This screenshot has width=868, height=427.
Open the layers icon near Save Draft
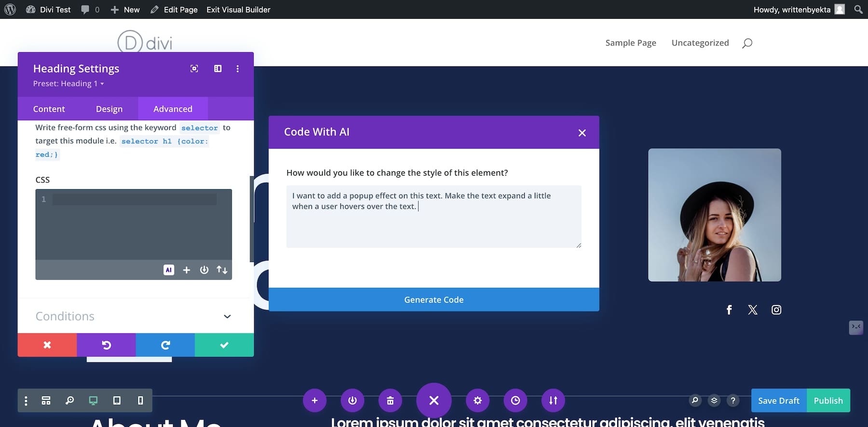click(714, 400)
